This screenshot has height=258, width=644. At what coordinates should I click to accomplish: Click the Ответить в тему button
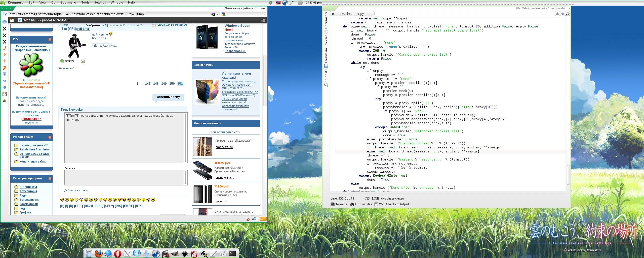168,97
